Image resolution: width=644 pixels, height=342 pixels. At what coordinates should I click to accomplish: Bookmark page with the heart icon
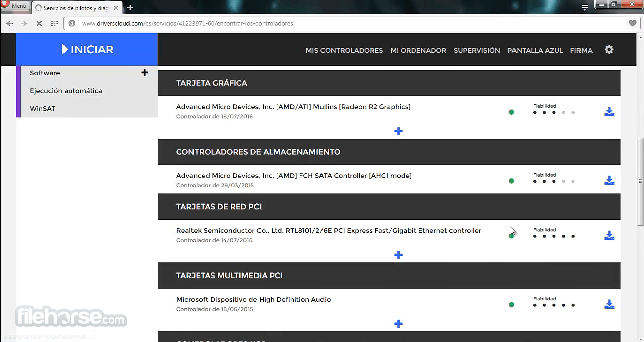633,23
